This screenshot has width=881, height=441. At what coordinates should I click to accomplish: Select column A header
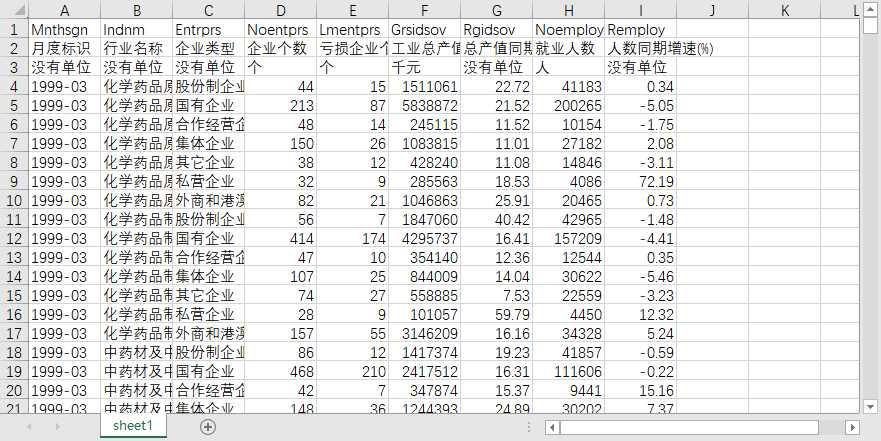click(65, 10)
